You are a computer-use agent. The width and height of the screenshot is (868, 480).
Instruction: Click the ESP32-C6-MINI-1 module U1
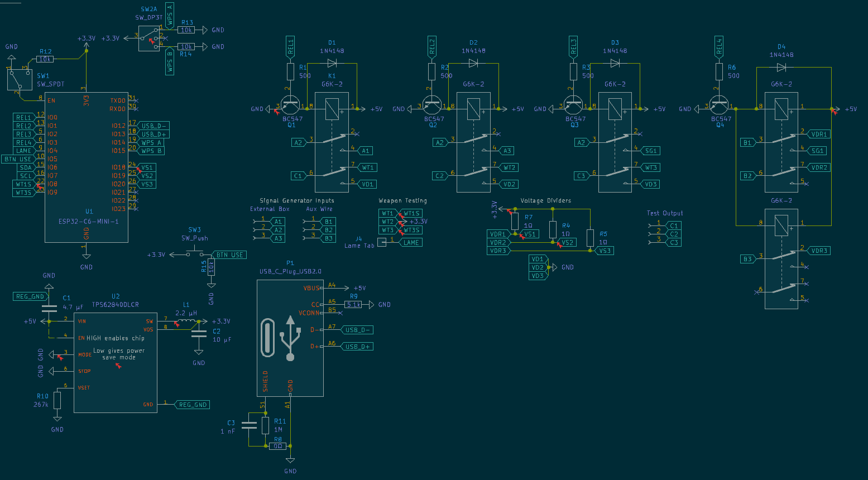(x=87, y=167)
